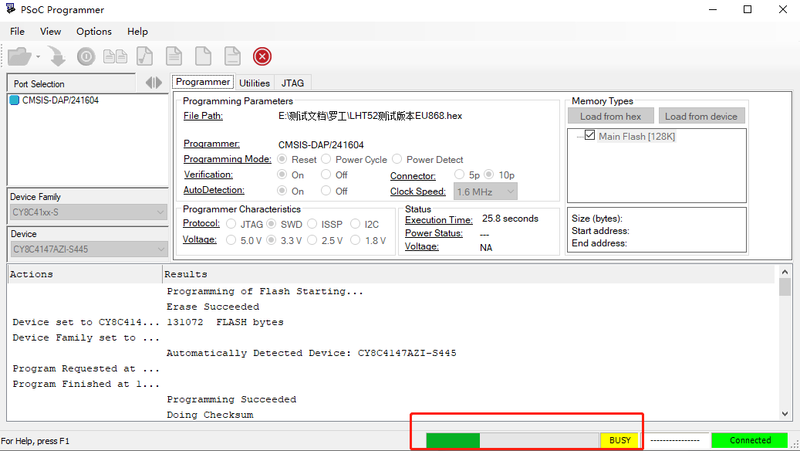Click the yellow BUSY status indicator
The height and width of the screenshot is (451, 800).
(x=620, y=440)
